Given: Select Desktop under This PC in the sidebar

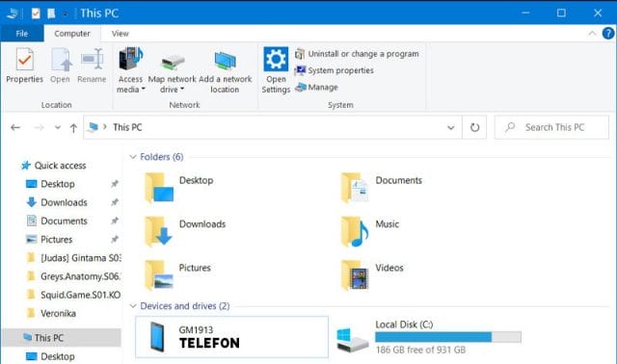Looking at the screenshot, I should pyautogui.click(x=50, y=356).
